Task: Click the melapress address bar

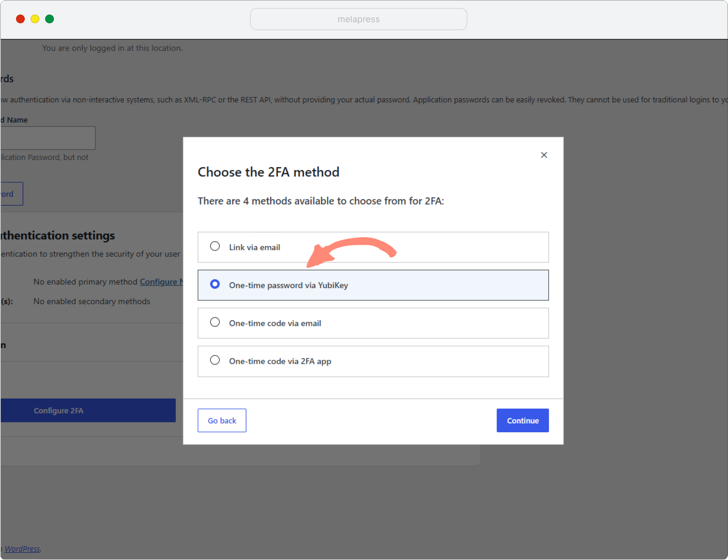Action: pos(359,19)
